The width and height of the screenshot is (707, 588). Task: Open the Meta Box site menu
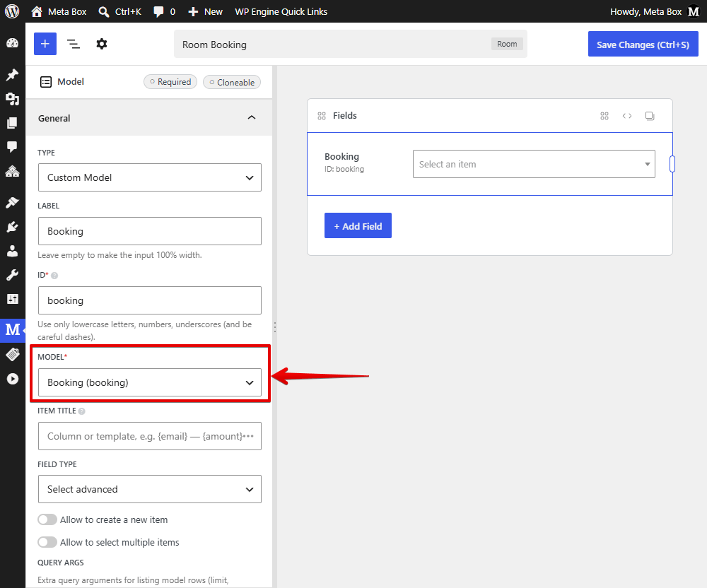tap(59, 11)
